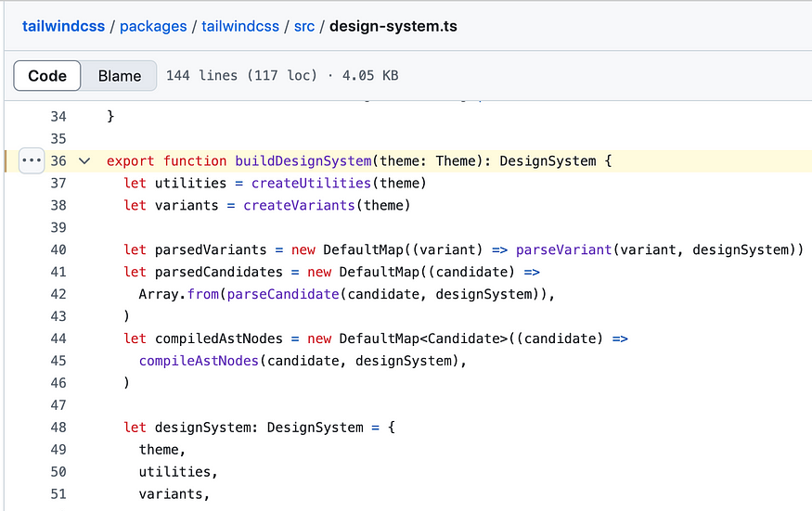Viewport: 812px width, 511px height.
Task: Select line number 35
Action: (x=58, y=139)
